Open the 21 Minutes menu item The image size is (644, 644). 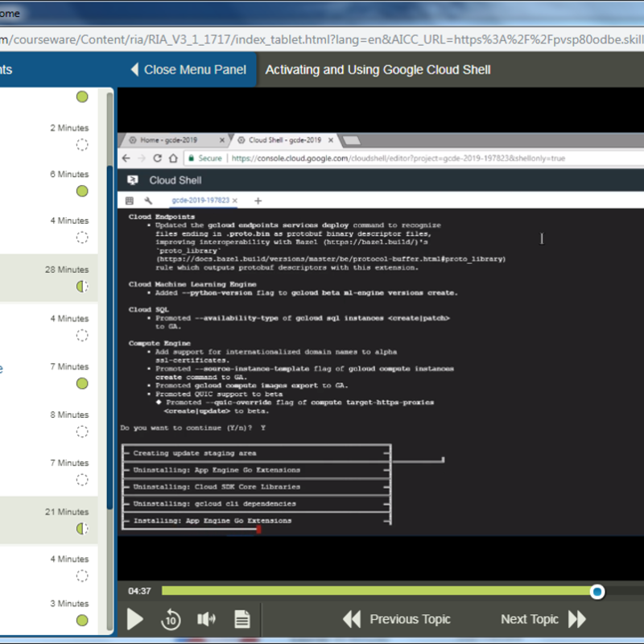(49, 520)
